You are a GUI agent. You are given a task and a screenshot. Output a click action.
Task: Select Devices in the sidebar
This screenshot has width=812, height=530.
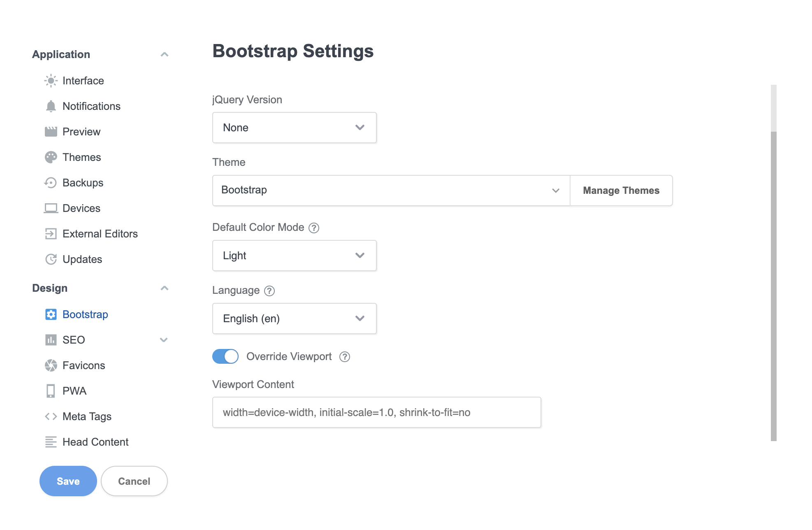pyautogui.click(x=81, y=208)
